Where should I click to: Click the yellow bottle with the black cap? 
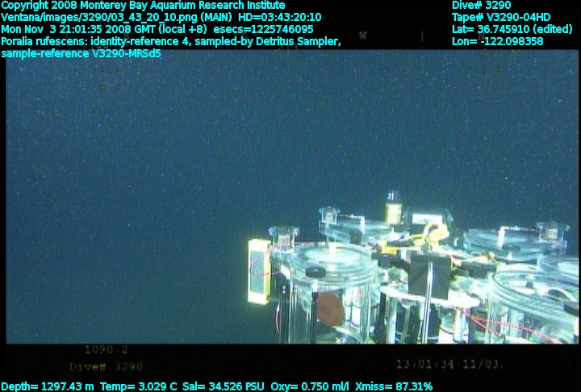(x=393, y=208)
